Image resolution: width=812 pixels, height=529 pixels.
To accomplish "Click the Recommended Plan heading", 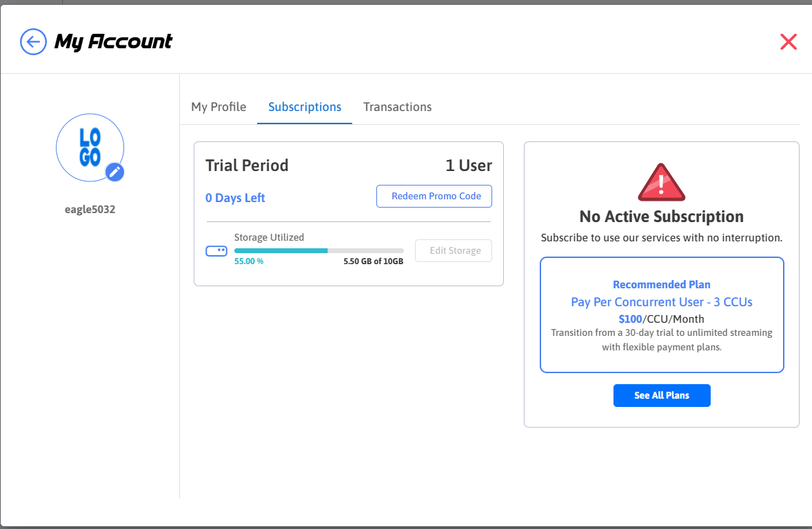I will coord(662,284).
